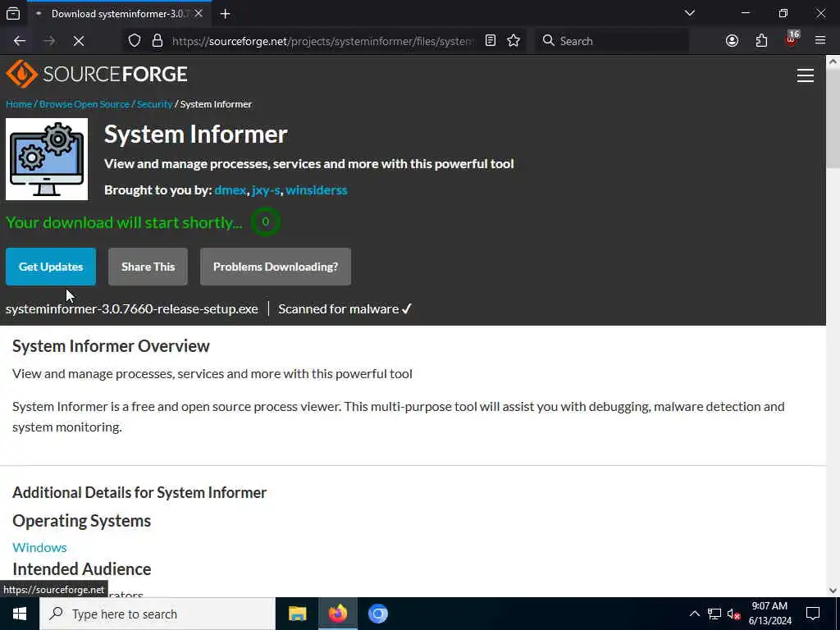Open the blue-circle browser icon in the taskbar
The height and width of the screenshot is (630, 840).
click(377, 614)
